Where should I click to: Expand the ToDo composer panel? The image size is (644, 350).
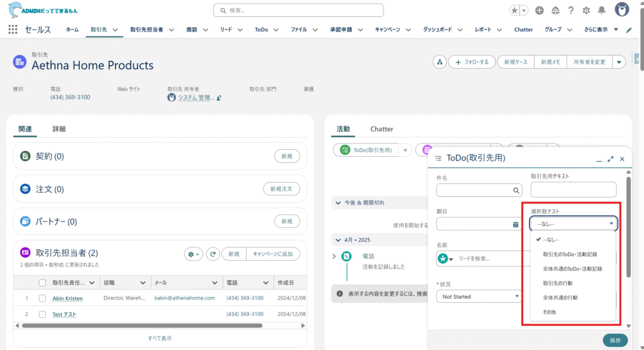610,159
